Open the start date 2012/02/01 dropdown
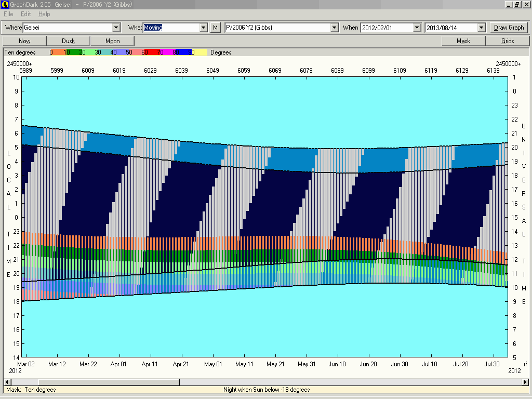 [x=417, y=28]
